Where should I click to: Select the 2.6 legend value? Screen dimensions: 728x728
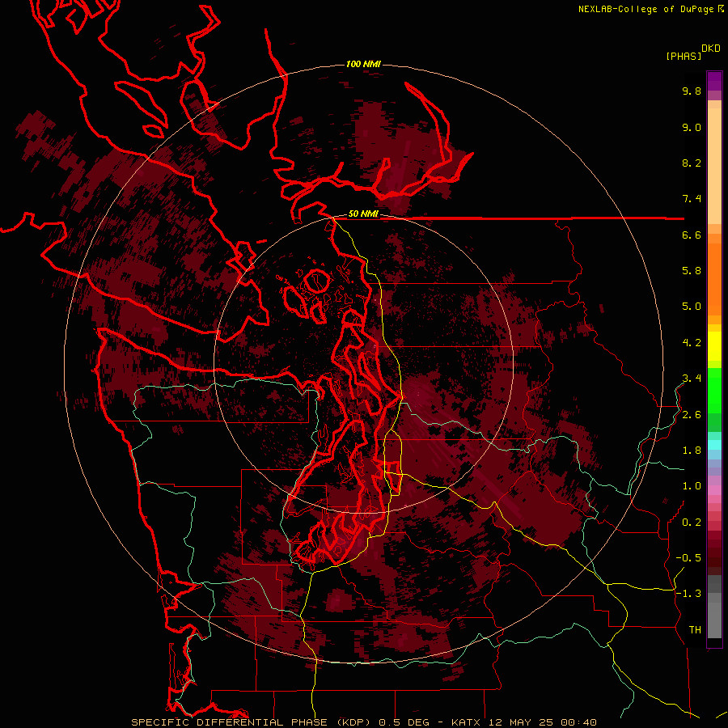[692, 415]
